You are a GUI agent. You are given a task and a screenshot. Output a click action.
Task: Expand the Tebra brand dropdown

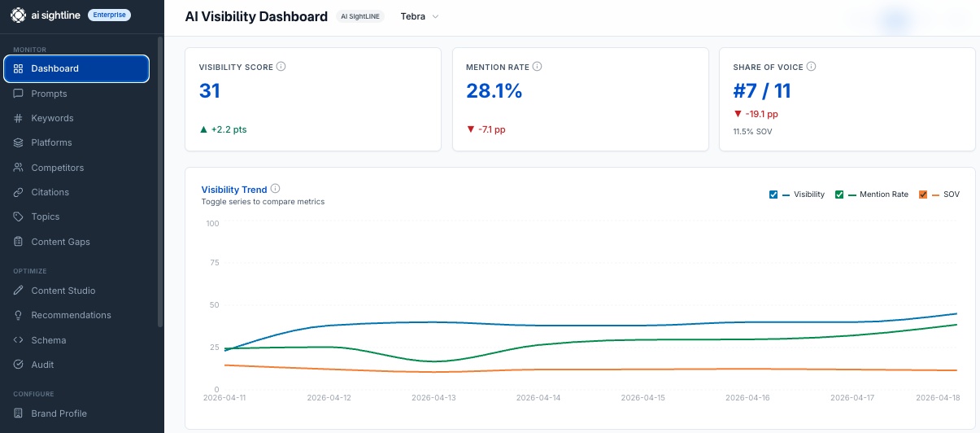[x=420, y=17]
